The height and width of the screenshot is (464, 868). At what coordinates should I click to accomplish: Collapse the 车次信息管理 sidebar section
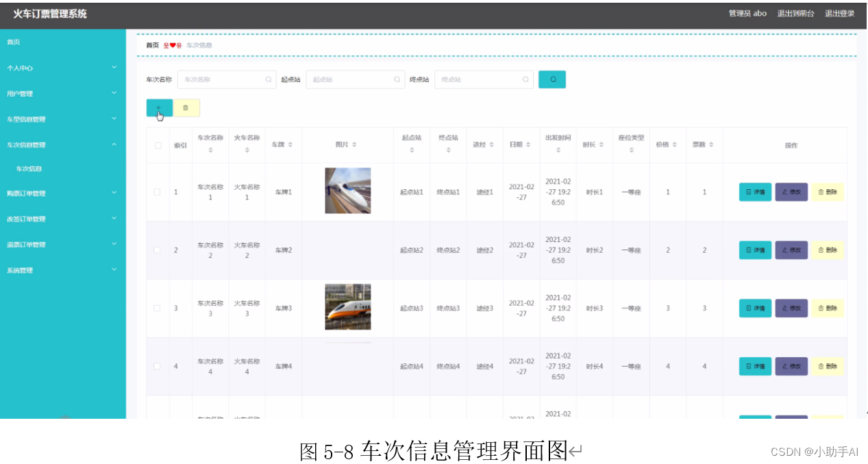(63, 145)
